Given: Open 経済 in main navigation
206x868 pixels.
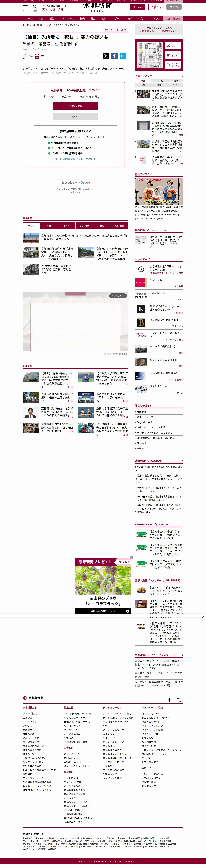Looking at the screenshot, I should 130,19.
